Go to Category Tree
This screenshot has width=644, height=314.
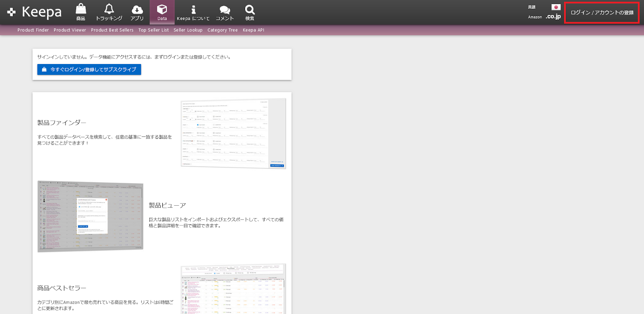point(223,30)
